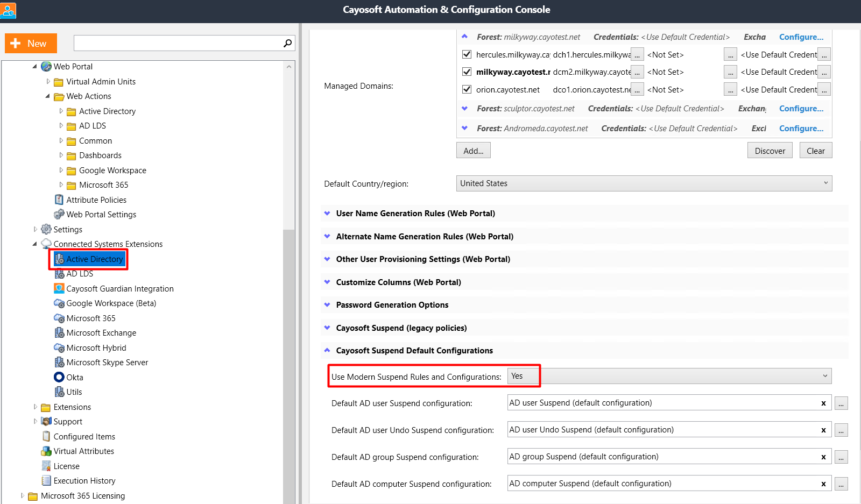Click the License icon
The image size is (861, 504).
[46, 466]
